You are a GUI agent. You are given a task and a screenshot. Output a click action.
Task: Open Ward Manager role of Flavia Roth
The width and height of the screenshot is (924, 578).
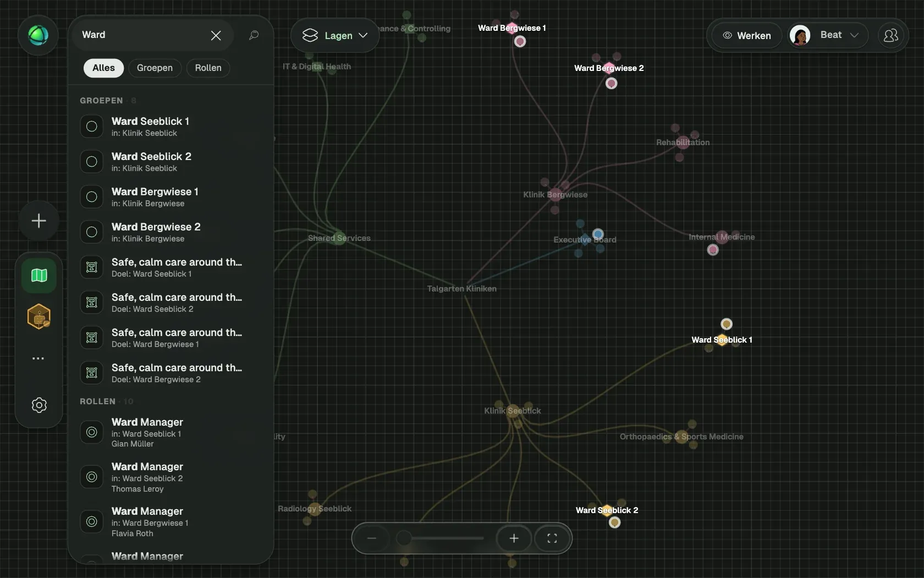[171, 522]
